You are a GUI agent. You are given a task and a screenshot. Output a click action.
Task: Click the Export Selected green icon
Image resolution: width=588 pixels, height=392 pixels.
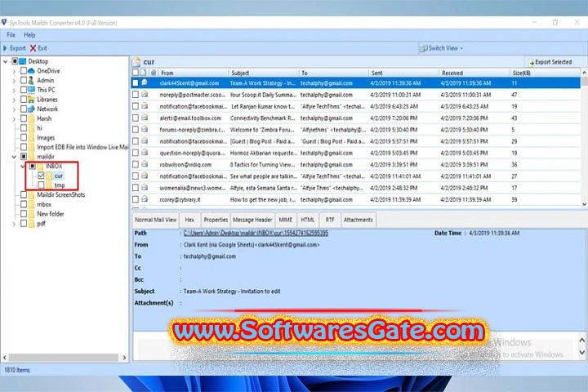[x=531, y=62]
